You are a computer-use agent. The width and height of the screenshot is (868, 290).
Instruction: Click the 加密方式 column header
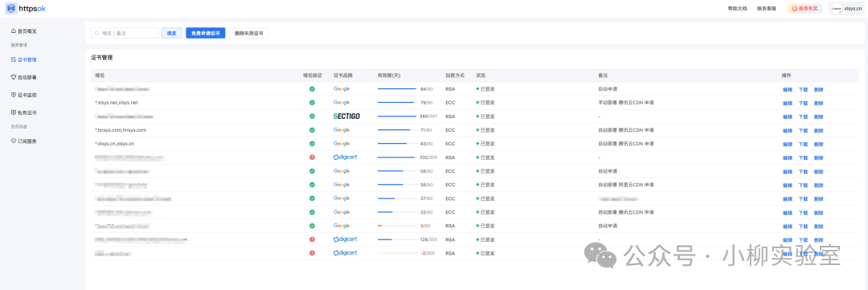(455, 76)
